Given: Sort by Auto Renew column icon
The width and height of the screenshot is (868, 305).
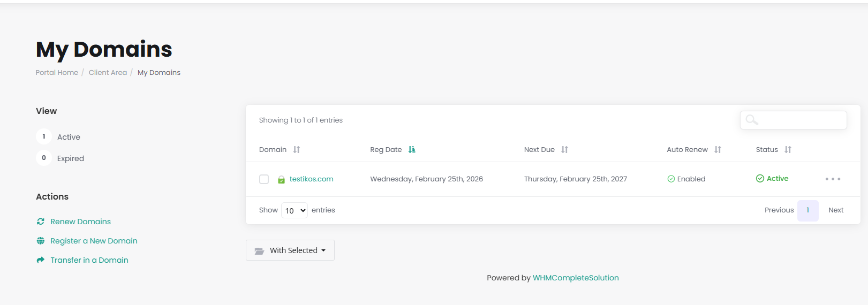Looking at the screenshot, I should [x=718, y=150].
